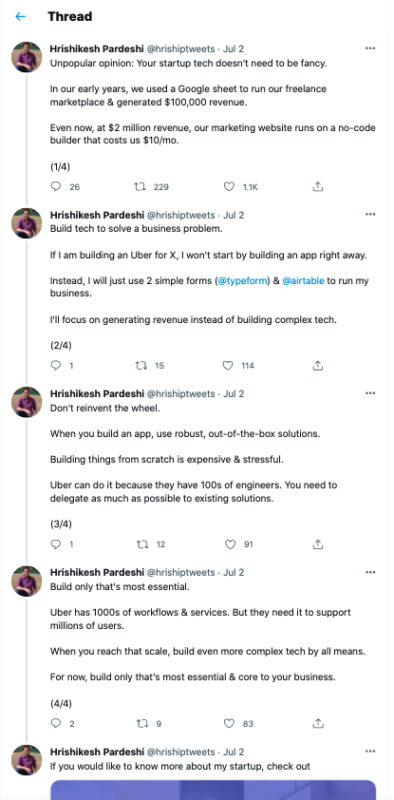Image resolution: width=394 pixels, height=800 pixels.
Task: Open the more options menu on first tweet
Action: [371, 48]
